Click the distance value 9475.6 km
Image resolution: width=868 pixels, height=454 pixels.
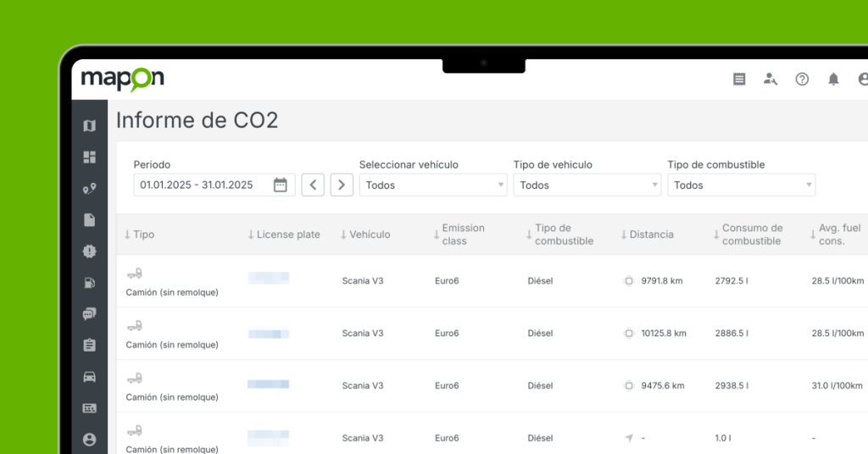pos(663,385)
